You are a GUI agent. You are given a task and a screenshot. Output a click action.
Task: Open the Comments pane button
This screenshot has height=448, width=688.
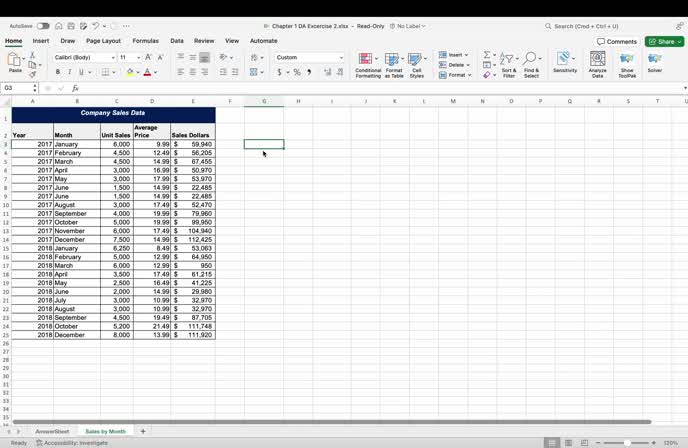tap(617, 41)
